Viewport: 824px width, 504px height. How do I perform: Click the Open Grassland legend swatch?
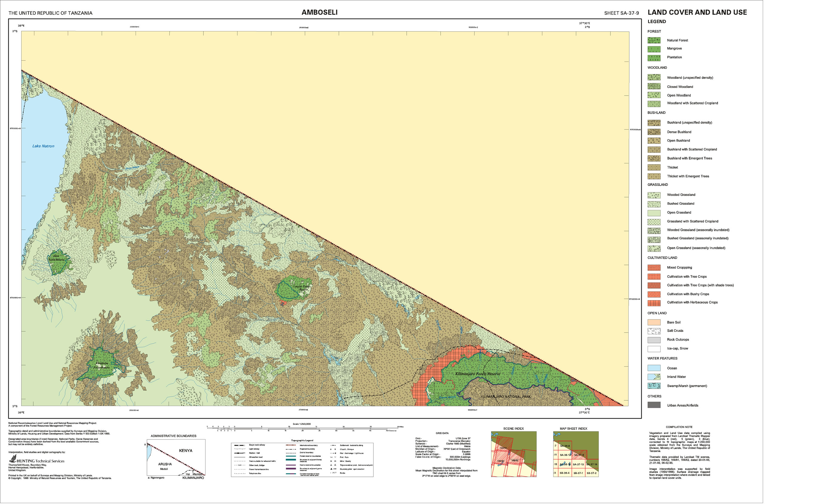pyautogui.click(x=653, y=213)
